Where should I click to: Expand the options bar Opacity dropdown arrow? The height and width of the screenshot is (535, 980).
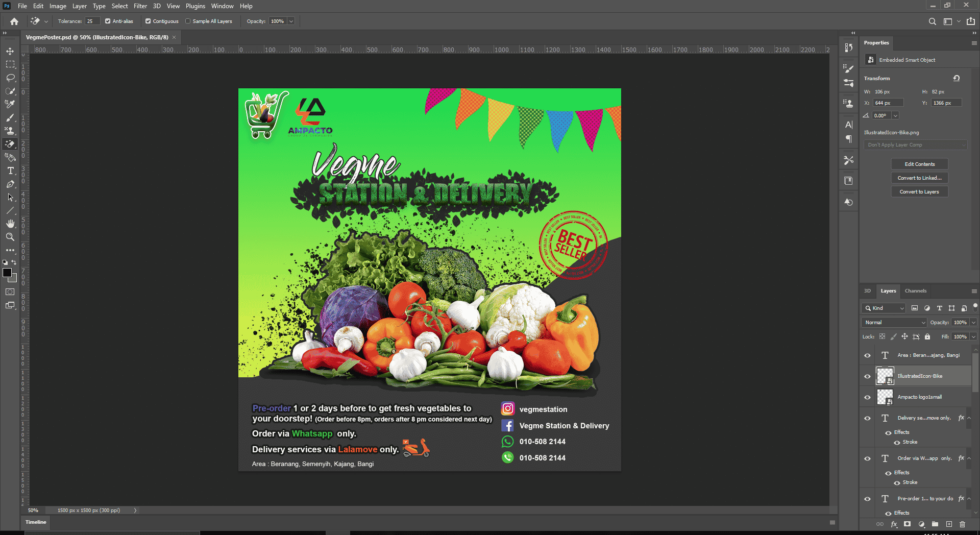point(291,21)
